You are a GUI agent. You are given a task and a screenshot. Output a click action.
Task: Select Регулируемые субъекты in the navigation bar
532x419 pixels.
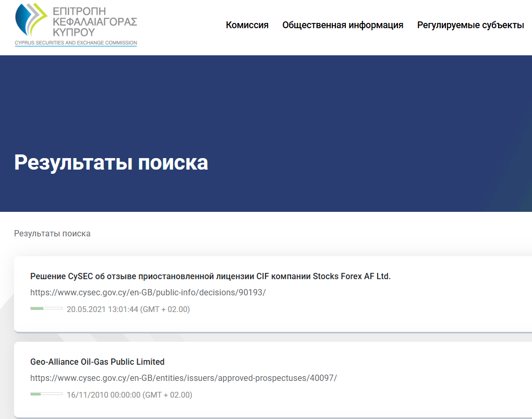click(x=471, y=25)
